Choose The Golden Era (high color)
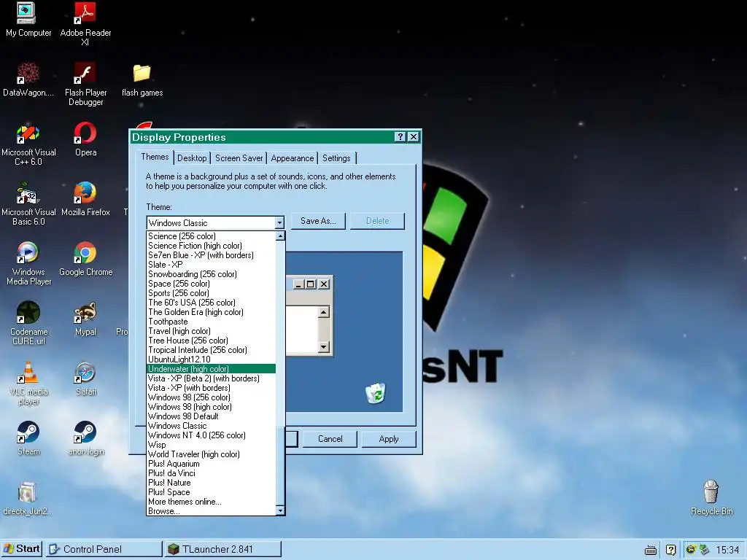This screenshot has height=560, width=747. [211, 312]
